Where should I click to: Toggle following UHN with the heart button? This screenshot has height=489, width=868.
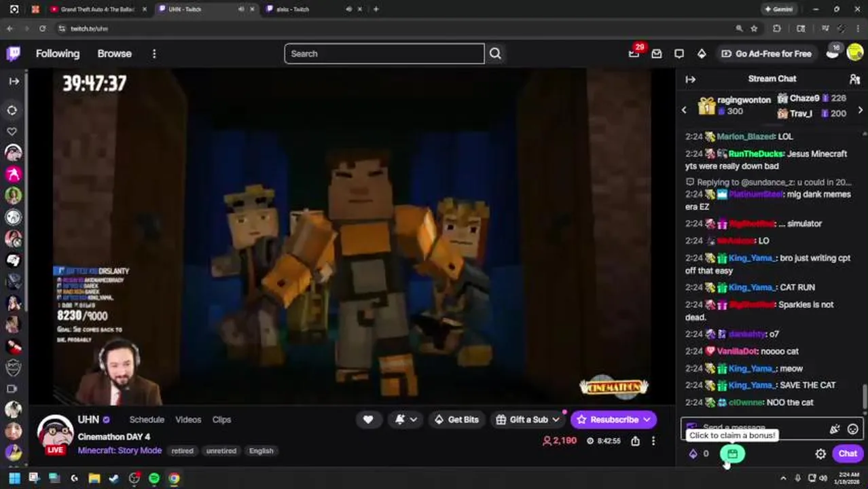click(x=367, y=420)
